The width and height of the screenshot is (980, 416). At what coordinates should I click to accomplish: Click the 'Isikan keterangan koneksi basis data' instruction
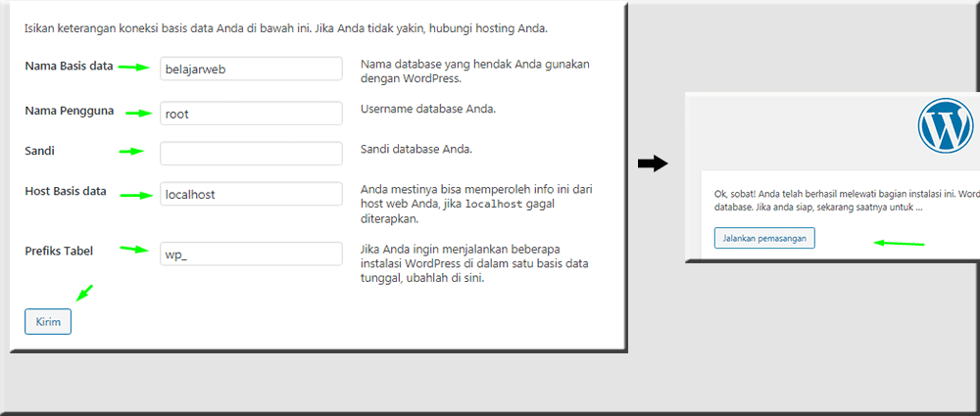(286, 28)
